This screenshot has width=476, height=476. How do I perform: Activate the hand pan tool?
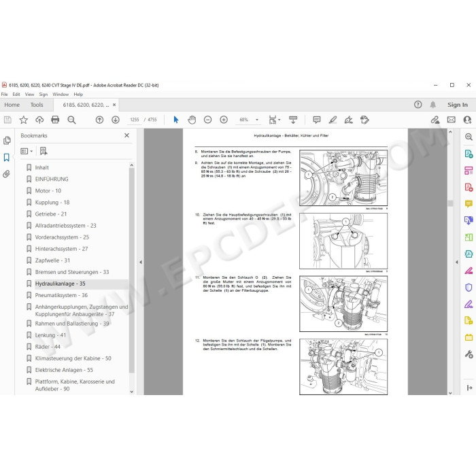tap(192, 120)
